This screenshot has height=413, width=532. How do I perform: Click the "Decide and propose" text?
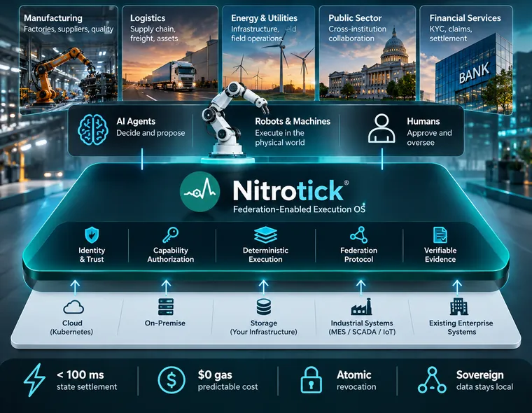click(x=150, y=133)
